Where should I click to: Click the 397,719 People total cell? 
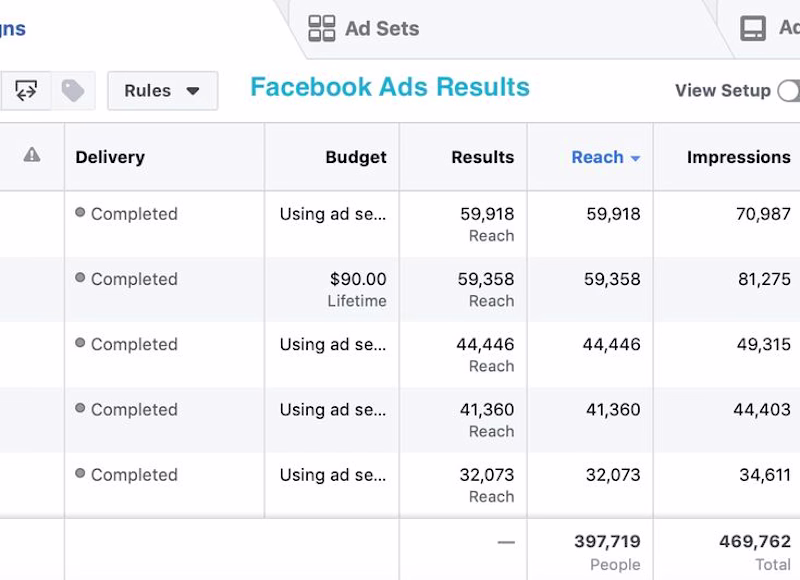pyautogui.click(x=607, y=551)
